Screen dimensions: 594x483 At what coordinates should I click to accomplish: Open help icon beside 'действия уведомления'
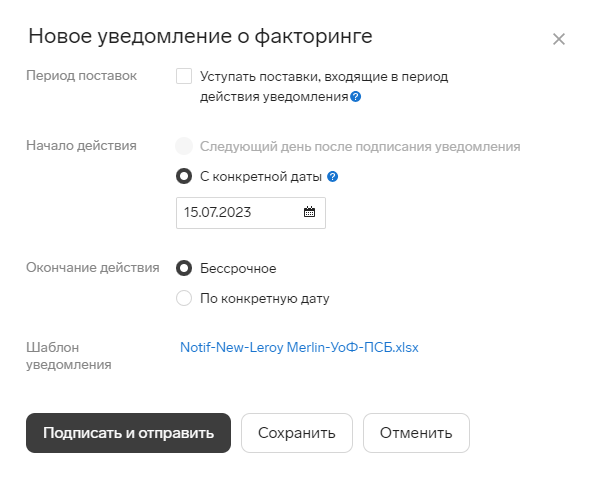pos(355,97)
